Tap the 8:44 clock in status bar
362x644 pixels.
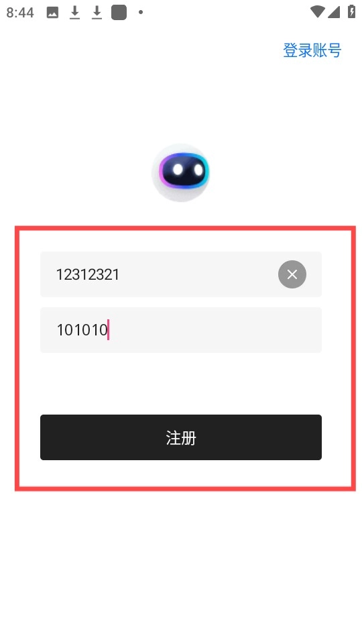tap(20, 13)
